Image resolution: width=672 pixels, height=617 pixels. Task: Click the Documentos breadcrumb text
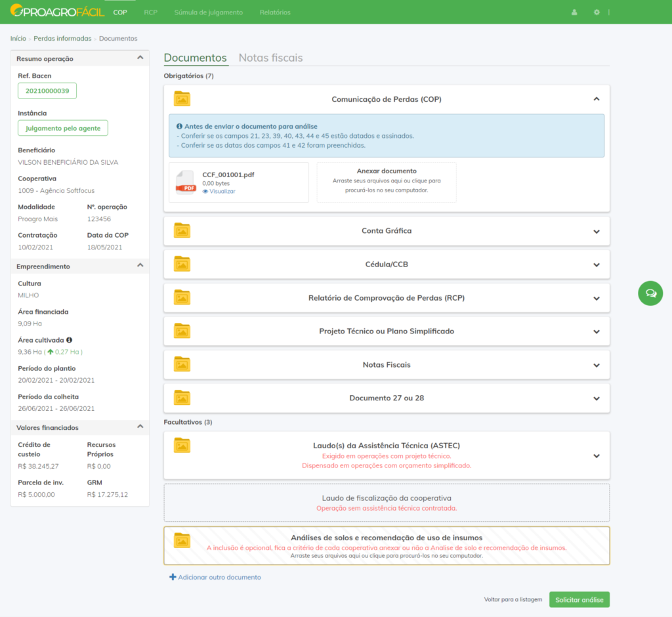118,39
